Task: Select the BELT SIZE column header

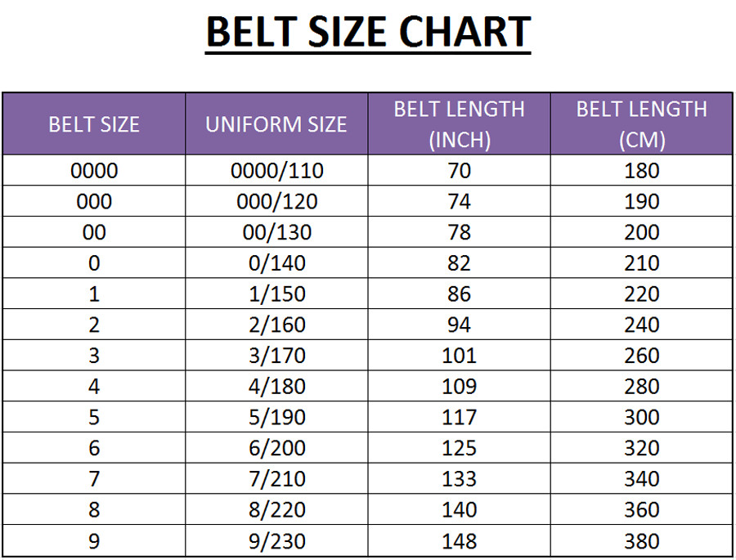Action: (x=94, y=124)
